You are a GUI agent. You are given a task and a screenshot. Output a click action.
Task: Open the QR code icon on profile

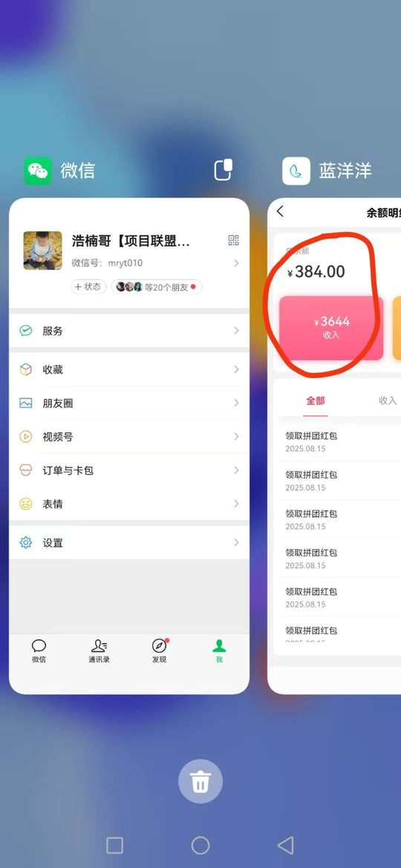tap(233, 240)
